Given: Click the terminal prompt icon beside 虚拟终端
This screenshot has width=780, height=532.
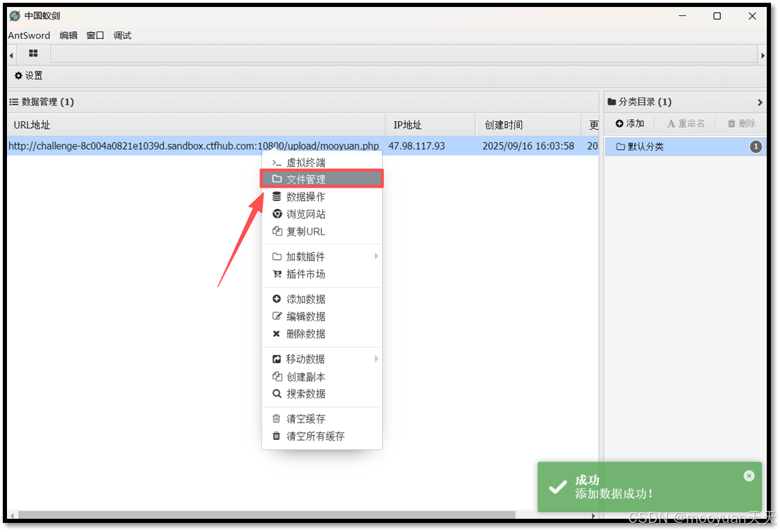Looking at the screenshot, I should pos(277,162).
